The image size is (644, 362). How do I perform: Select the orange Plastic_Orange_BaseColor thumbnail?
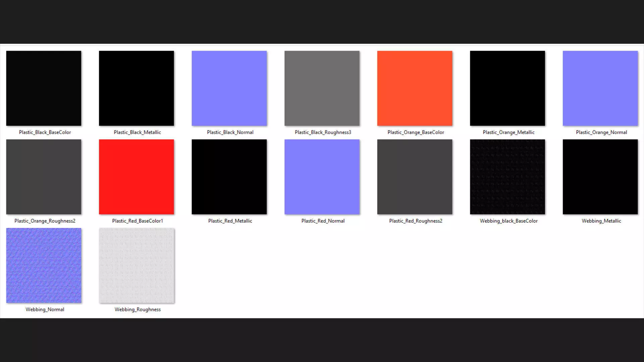point(415,88)
